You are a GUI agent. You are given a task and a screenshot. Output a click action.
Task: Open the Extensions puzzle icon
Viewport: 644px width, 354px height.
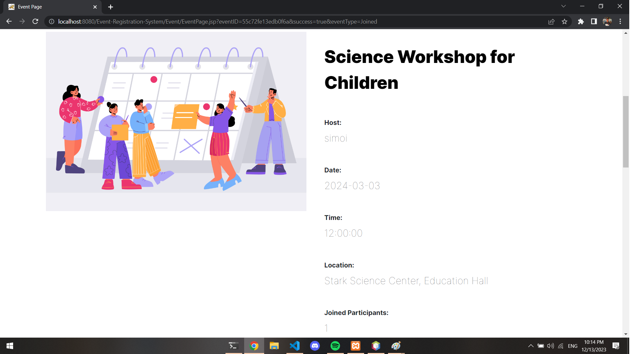pyautogui.click(x=581, y=22)
